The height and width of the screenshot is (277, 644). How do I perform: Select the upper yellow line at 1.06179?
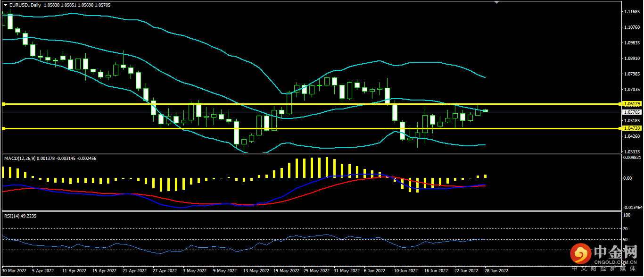click(311, 103)
